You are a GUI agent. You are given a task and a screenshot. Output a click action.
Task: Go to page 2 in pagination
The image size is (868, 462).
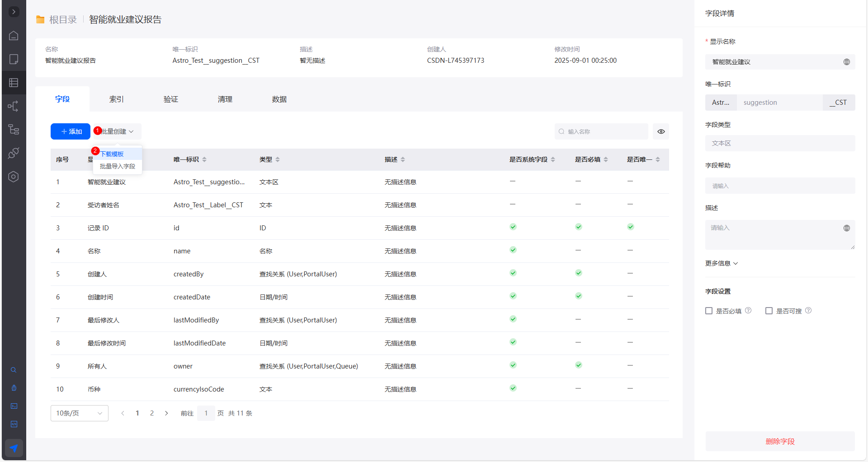pos(152,413)
